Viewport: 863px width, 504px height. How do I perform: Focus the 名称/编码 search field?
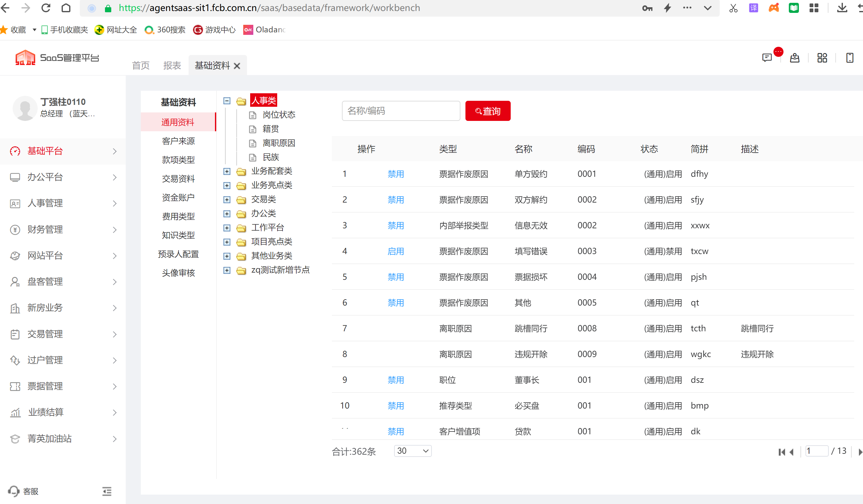click(401, 111)
